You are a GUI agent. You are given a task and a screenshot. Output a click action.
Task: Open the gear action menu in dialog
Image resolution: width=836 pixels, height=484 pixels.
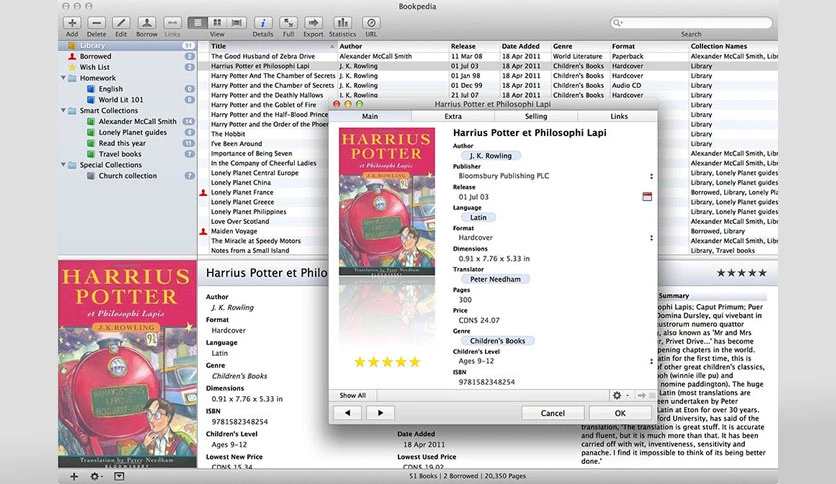(x=619, y=396)
